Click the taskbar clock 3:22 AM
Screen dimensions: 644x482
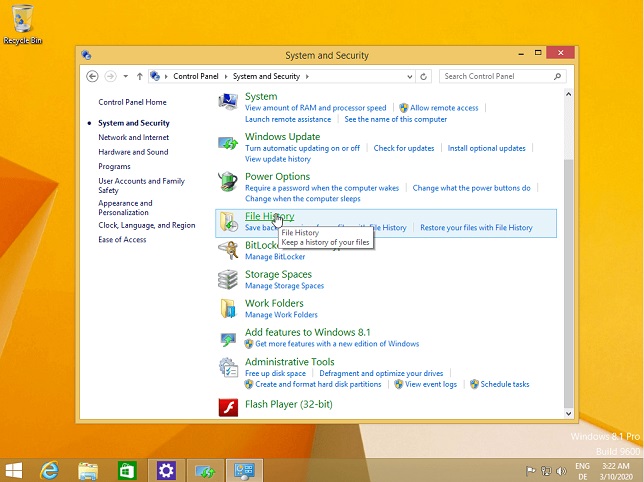tap(616, 471)
